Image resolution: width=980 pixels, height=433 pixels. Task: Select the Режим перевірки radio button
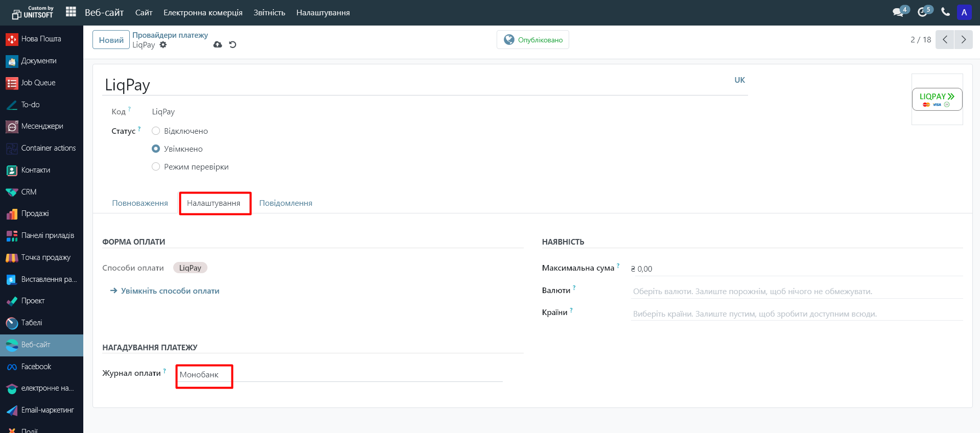coord(156,167)
